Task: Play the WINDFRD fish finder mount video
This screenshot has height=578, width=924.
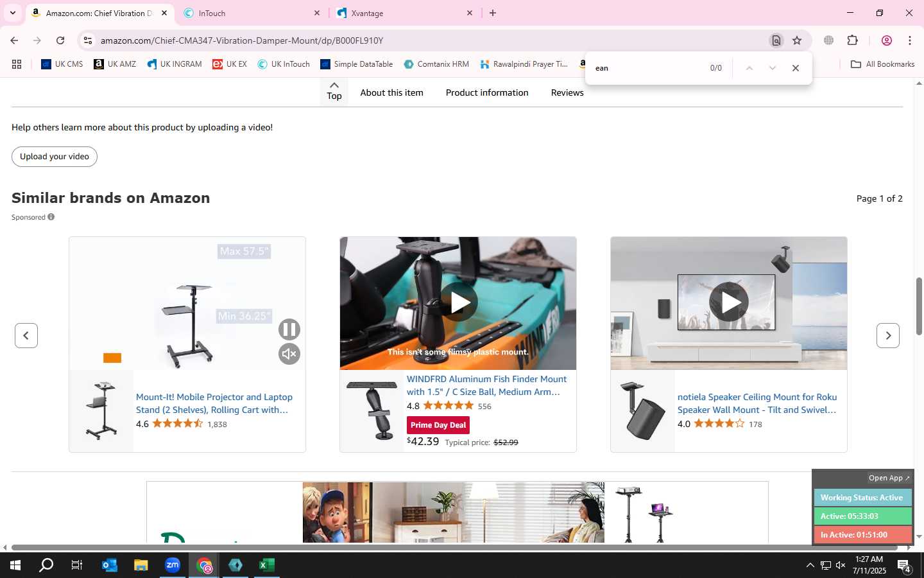Action: click(x=459, y=302)
